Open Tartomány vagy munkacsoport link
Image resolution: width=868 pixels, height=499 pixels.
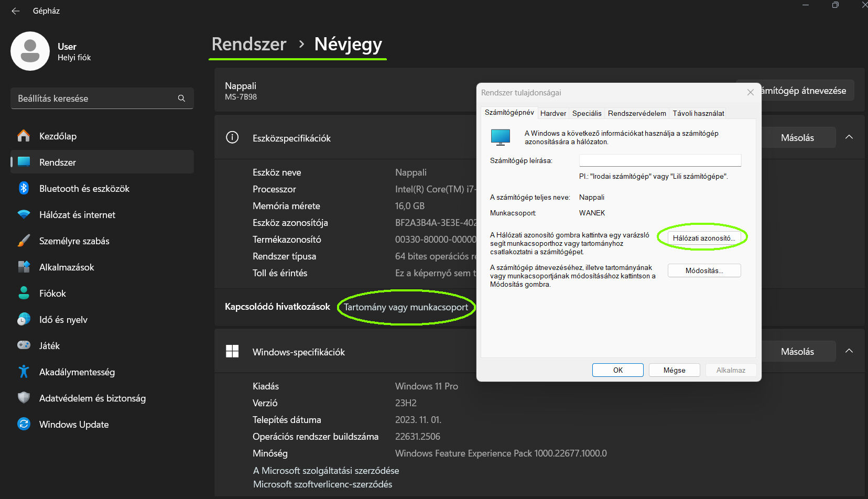(406, 307)
